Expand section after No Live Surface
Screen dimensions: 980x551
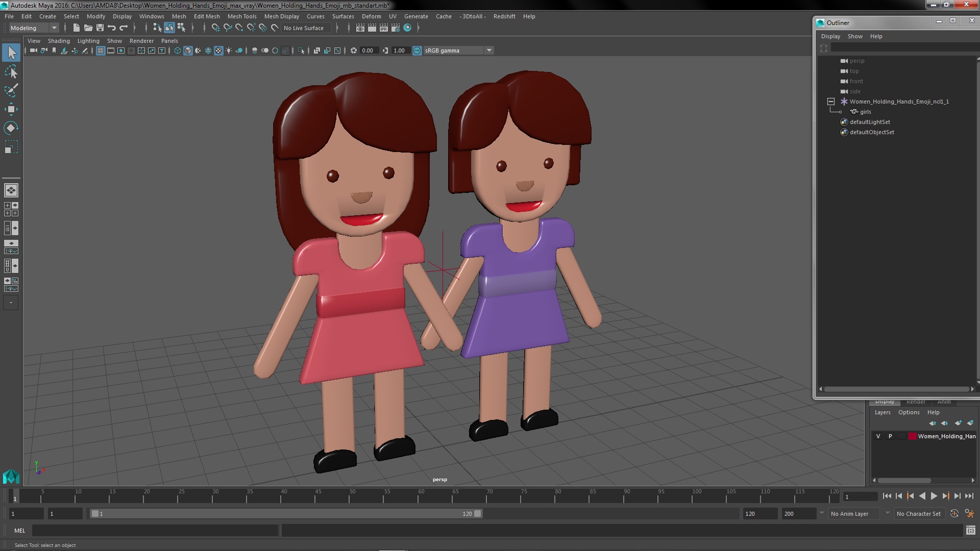pyautogui.click(x=337, y=28)
